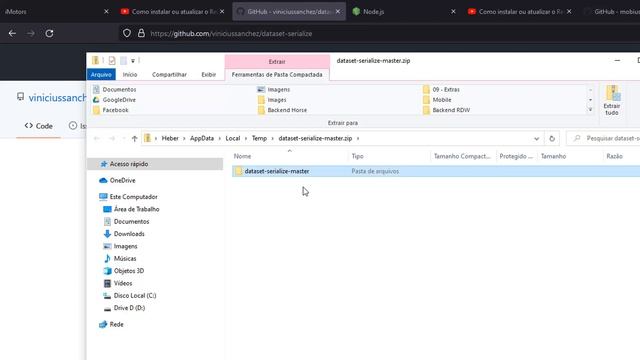Open the address bar history dropdown
The image size is (640, 360).
click(536, 139)
